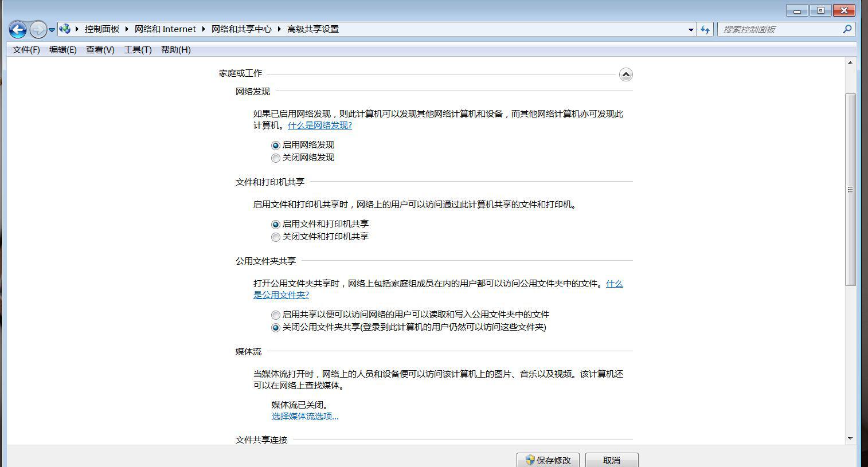This screenshot has width=868, height=467.
Task: Navigate back to the previous page
Action: pyautogui.click(x=18, y=29)
